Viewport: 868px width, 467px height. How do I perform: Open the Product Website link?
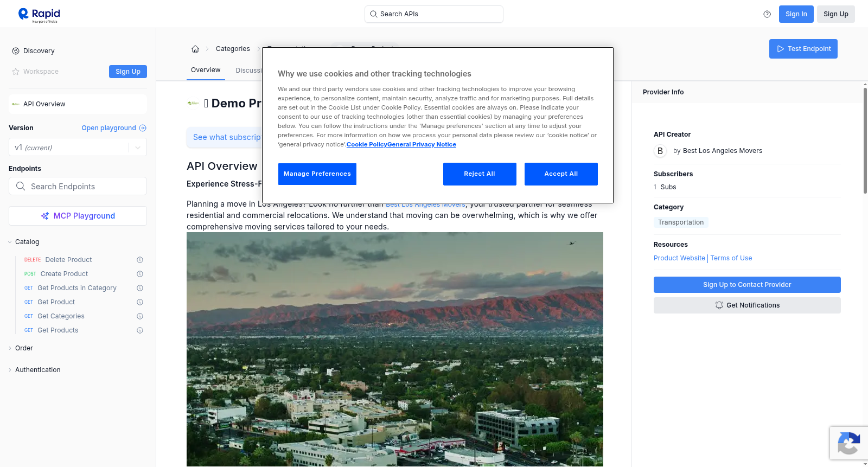click(679, 258)
